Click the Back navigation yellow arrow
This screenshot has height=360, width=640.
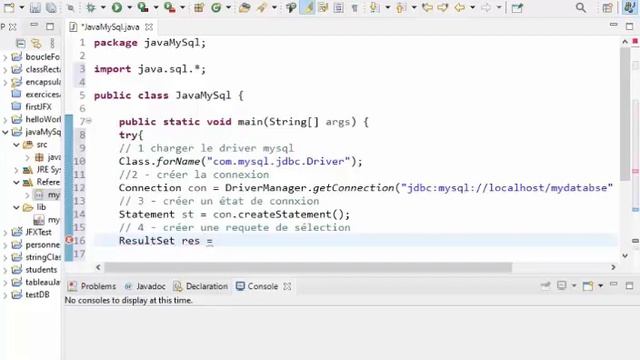click(460, 7)
